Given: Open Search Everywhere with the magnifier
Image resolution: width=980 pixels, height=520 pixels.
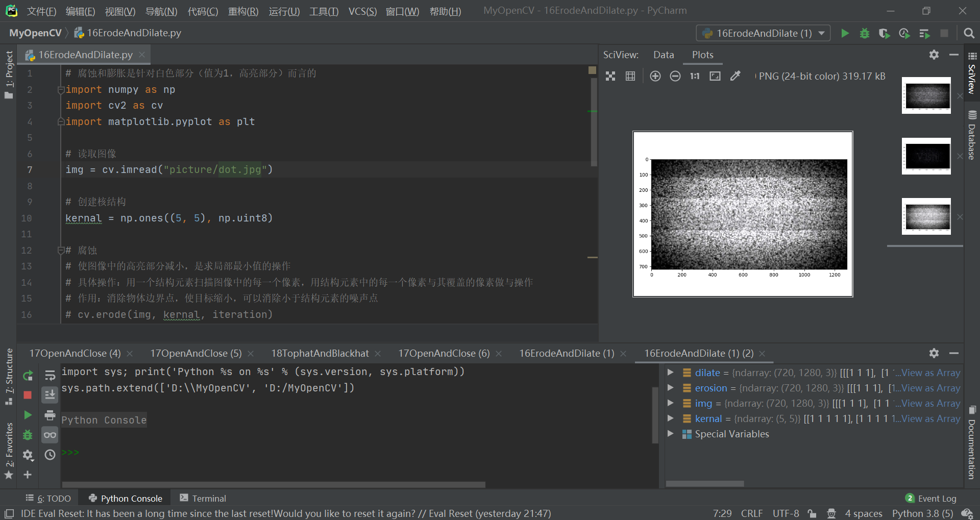Looking at the screenshot, I should (969, 33).
